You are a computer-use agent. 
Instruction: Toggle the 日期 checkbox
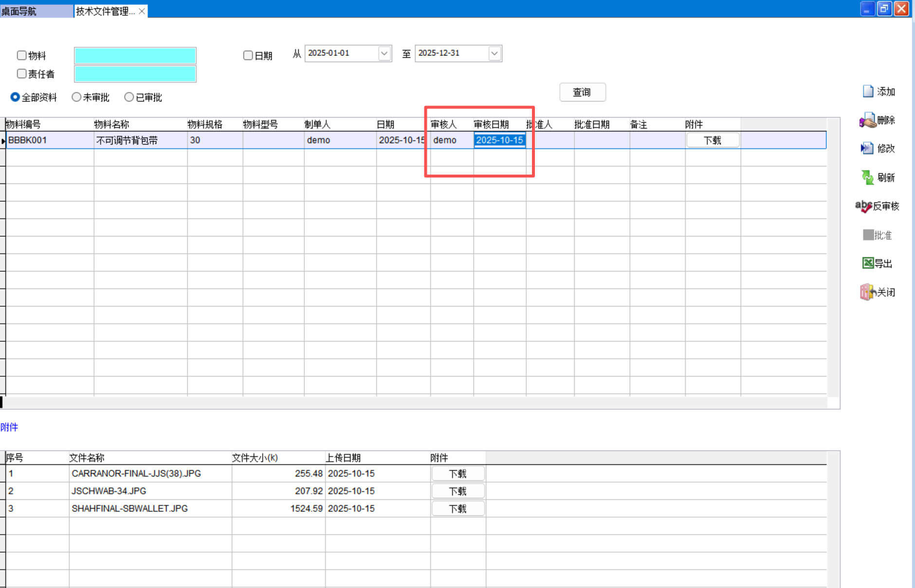(248, 55)
